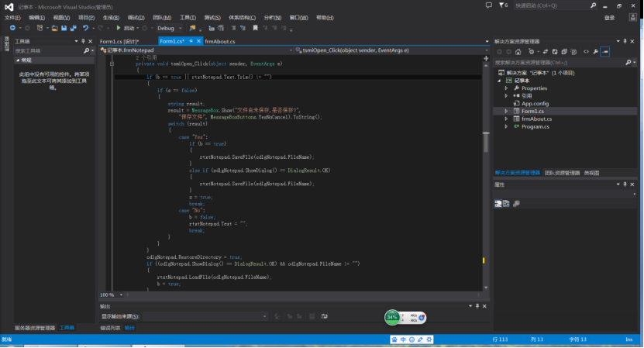Click the Toggle Bookmark icon in toolbar
The image size is (644, 348).
[x=255, y=28]
